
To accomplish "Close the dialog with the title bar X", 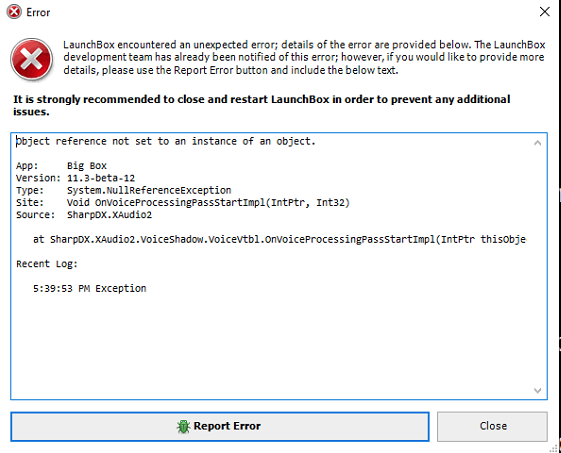I will pos(545,12).
